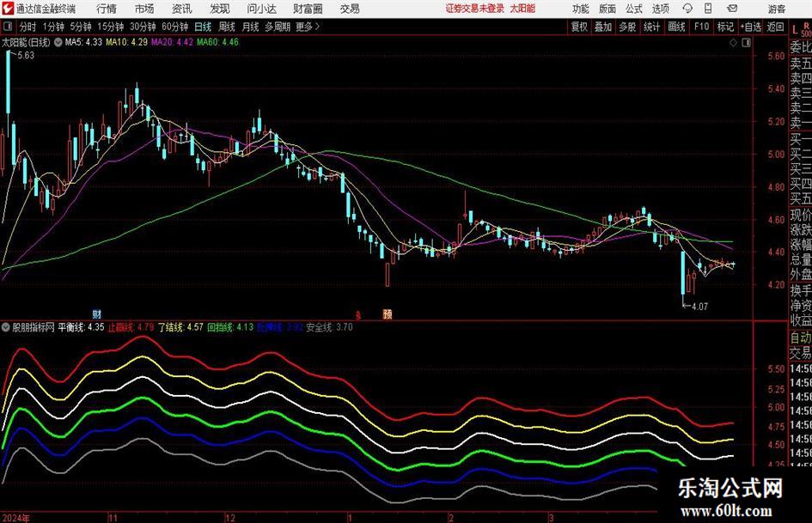Open the 选项 menu
The width and height of the screenshot is (812, 523).
[660, 9]
